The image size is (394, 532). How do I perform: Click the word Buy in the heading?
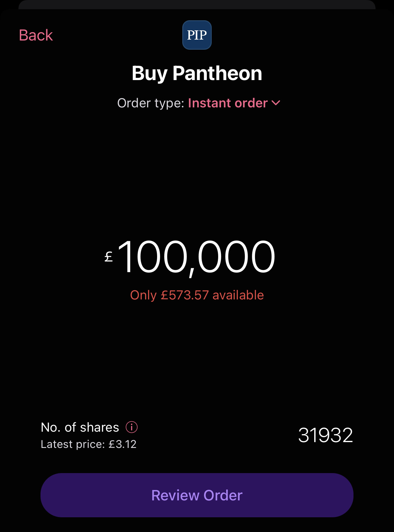pyautogui.click(x=149, y=74)
